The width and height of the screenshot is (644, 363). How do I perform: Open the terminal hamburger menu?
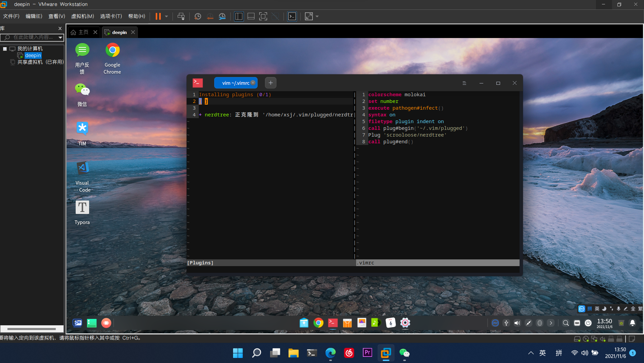click(464, 83)
